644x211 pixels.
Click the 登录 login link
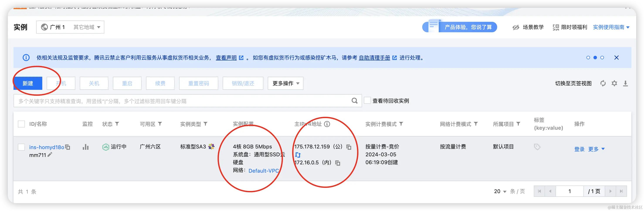(x=579, y=149)
